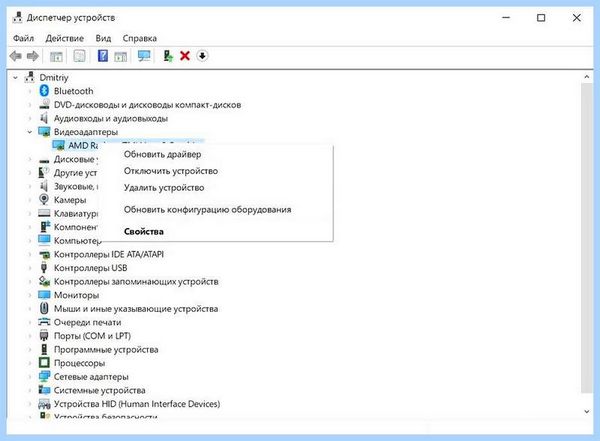Click the scrollbar up arrow
The image size is (600, 441).
[x=587, y=77]
